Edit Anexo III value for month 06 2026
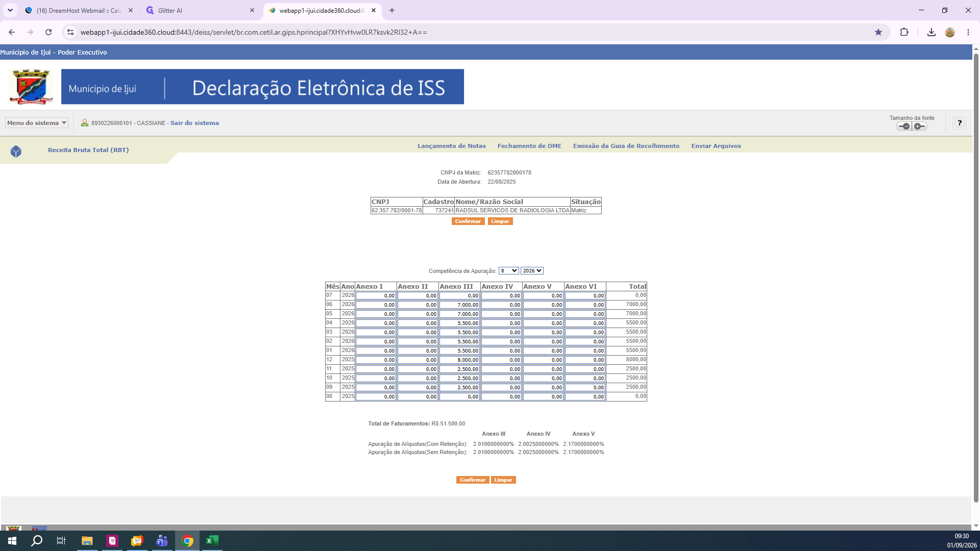 point(459,305)
